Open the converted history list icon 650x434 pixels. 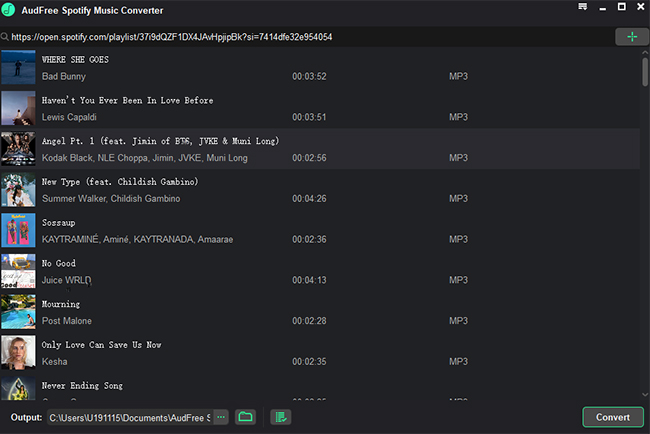281,417
